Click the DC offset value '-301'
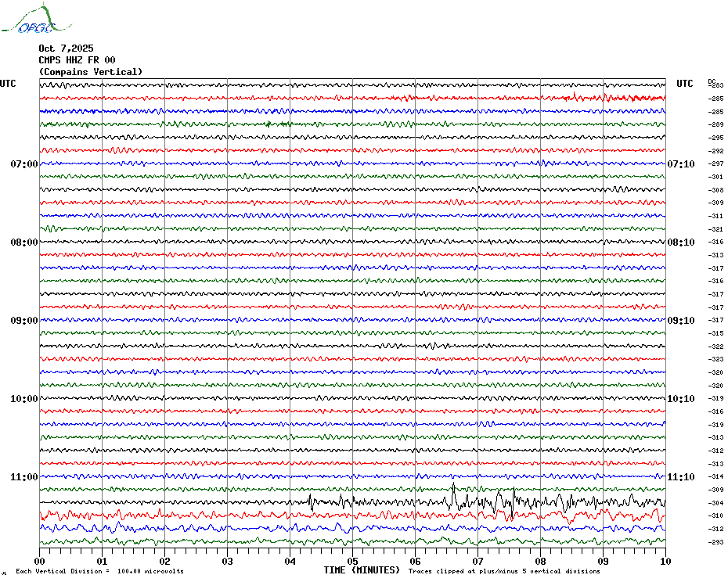The height and width of the screenshot is (582, 728). (716, 177)
